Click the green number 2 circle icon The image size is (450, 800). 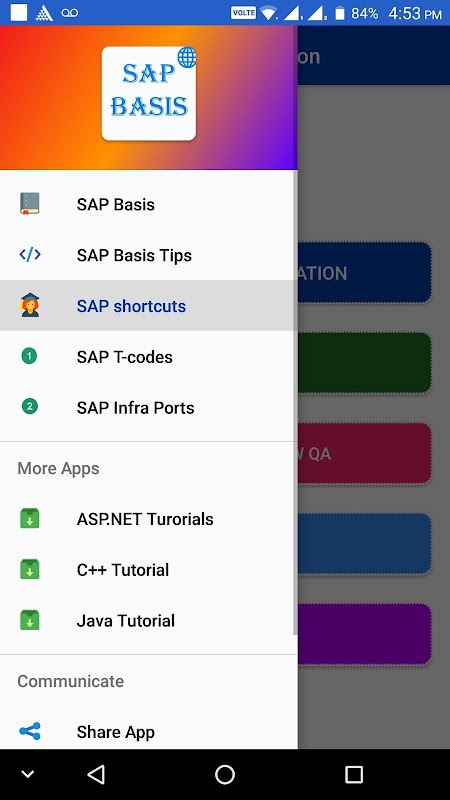pyautogui.click(x=30, y=407)
